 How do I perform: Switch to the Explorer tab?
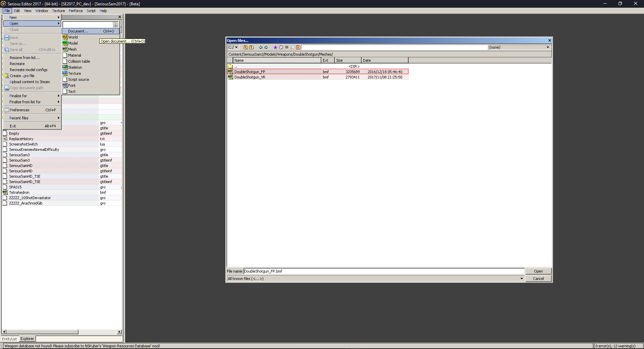tap(27, 339)
